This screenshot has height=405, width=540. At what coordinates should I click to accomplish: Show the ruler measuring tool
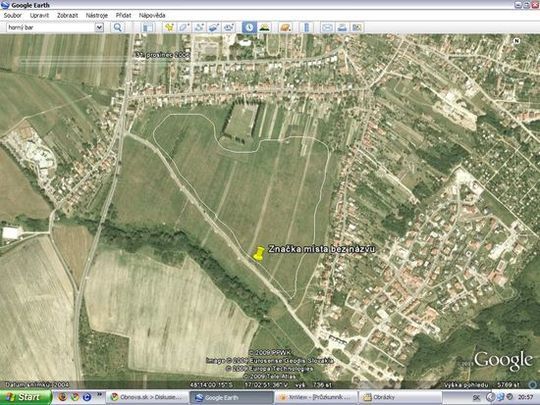pos(307,28)
